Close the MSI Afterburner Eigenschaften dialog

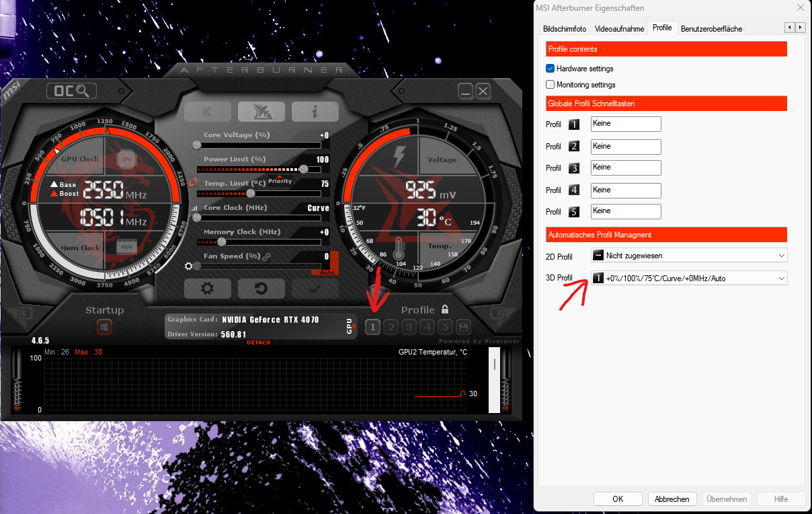(799, 8)
